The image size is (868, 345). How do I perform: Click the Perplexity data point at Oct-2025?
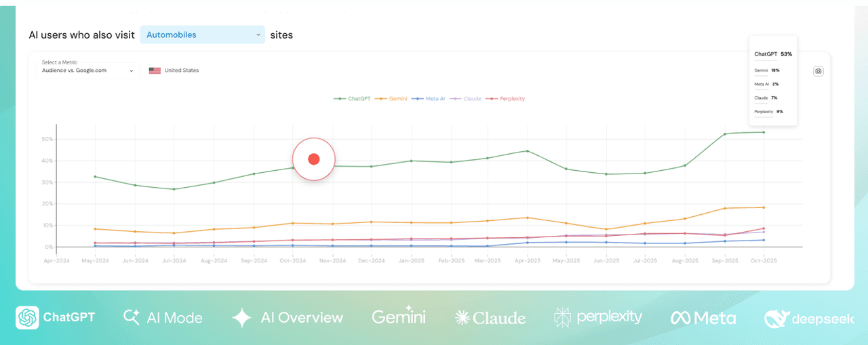click(764, 228)
